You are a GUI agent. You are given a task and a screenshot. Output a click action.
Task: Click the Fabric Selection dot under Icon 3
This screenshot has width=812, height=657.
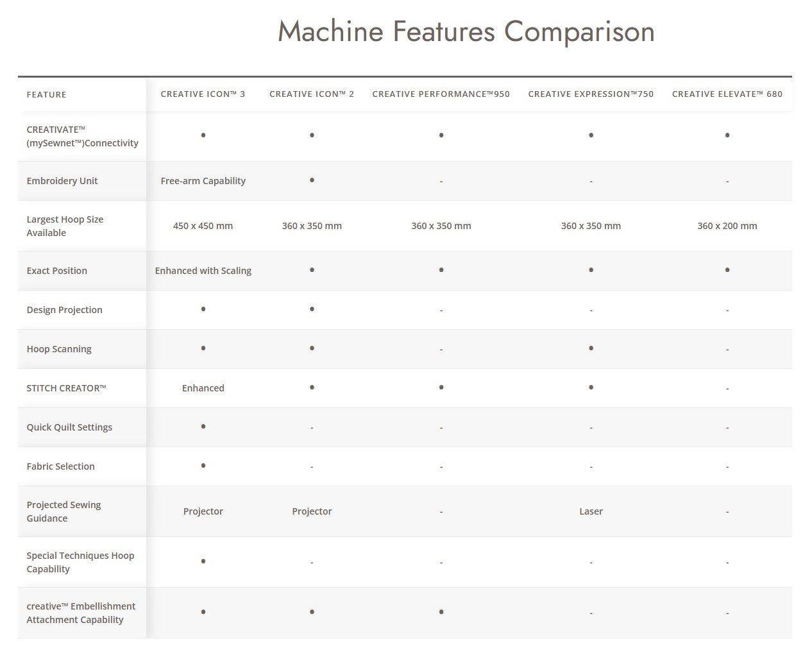(203, 466)
